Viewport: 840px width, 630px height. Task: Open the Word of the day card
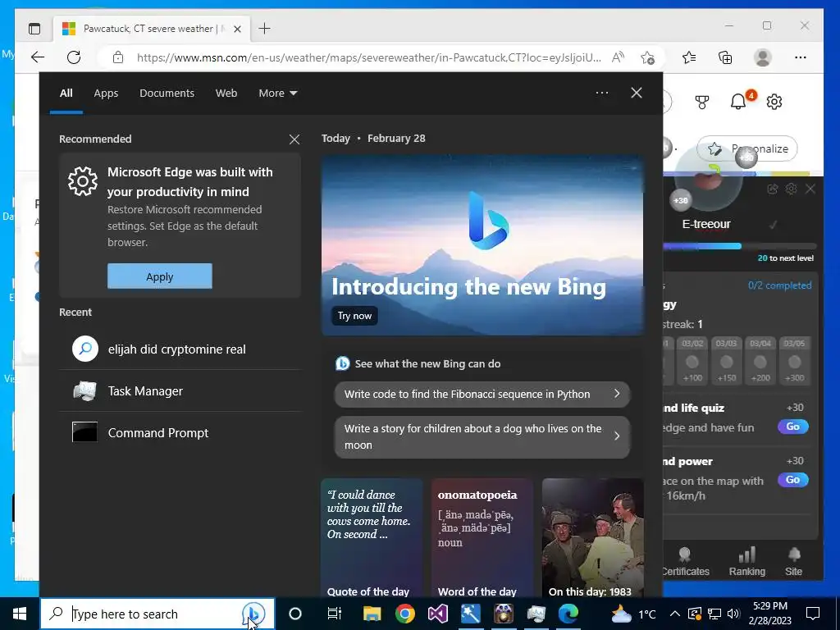482,538
